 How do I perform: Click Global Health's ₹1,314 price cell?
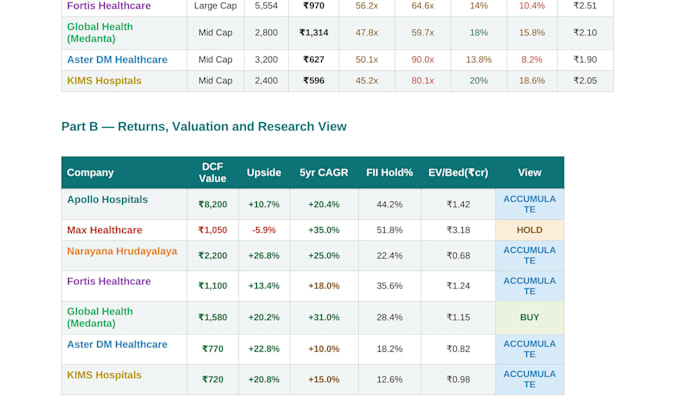314,33
